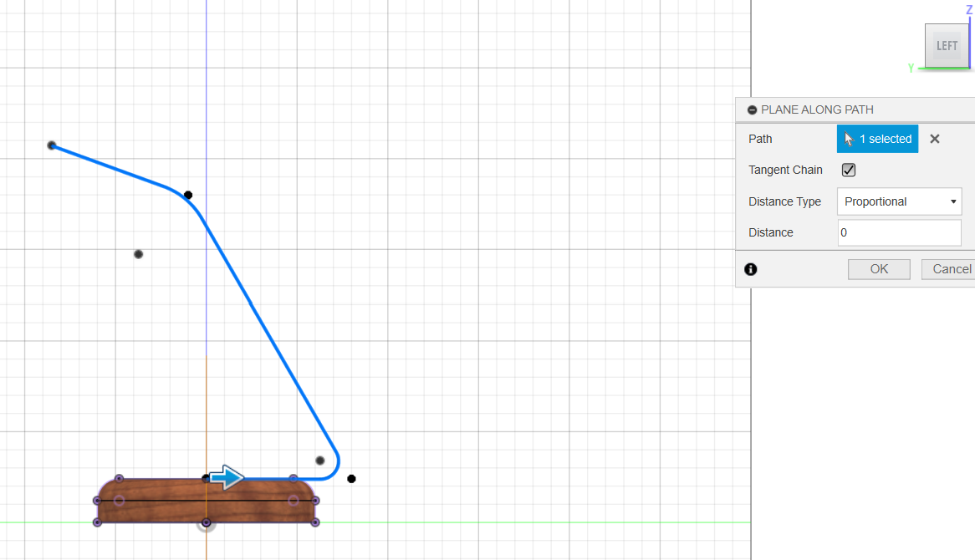Click the info icon in the dialog
This screenshot has width=975, height=560.
pos(751,269)
